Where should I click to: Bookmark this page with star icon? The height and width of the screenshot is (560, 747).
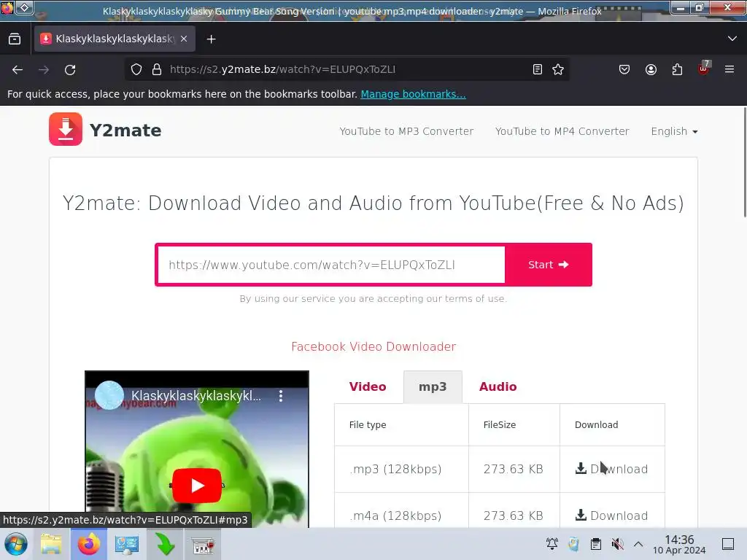(x=558, y=69)
